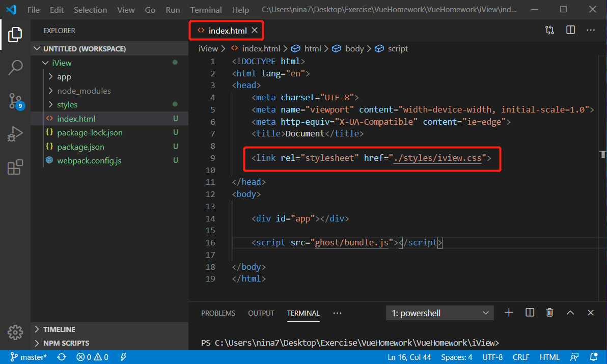Expand the styles folder
The image size is (607, 364).
coord(109,104)
